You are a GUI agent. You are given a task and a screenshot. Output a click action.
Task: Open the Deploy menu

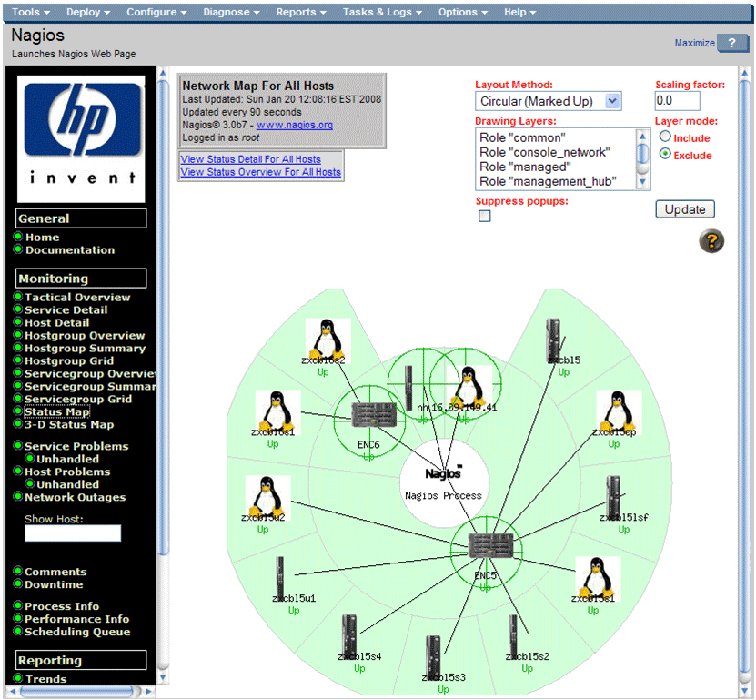(87, 12)
